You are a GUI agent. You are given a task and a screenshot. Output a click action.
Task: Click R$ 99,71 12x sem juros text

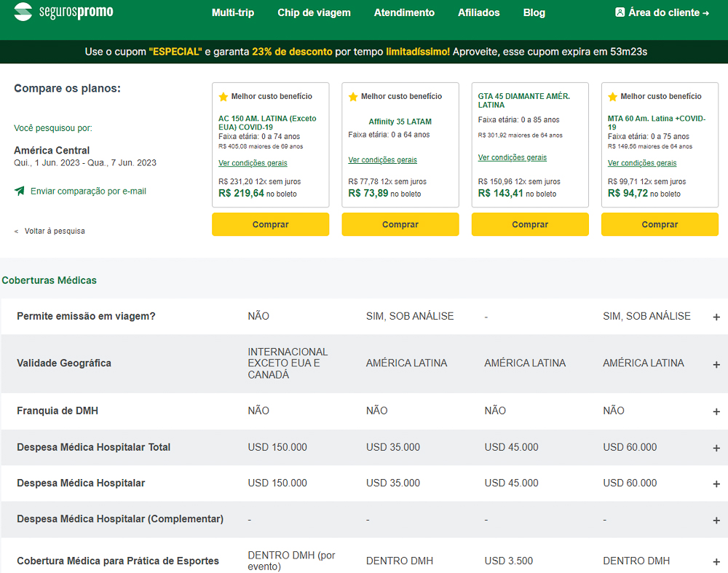click(x=646, y=181)
